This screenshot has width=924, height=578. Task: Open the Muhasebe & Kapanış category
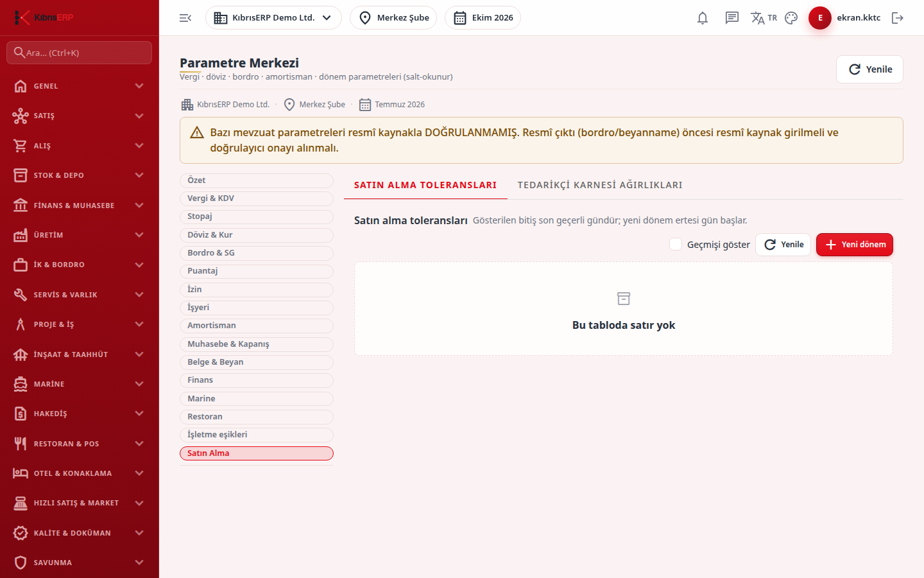click(257, 344)
